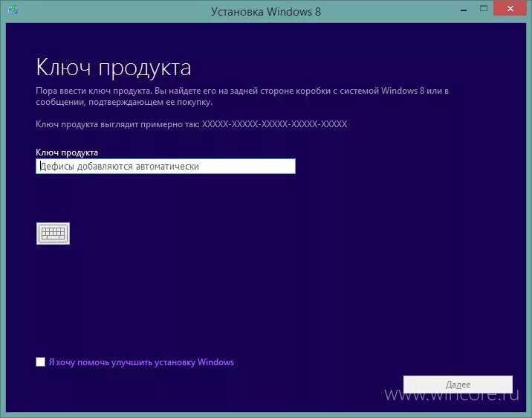Close the 'Установка Windows 8' window
The width and height of the screenshot is (532, 418).
click(x=510, y=9)
